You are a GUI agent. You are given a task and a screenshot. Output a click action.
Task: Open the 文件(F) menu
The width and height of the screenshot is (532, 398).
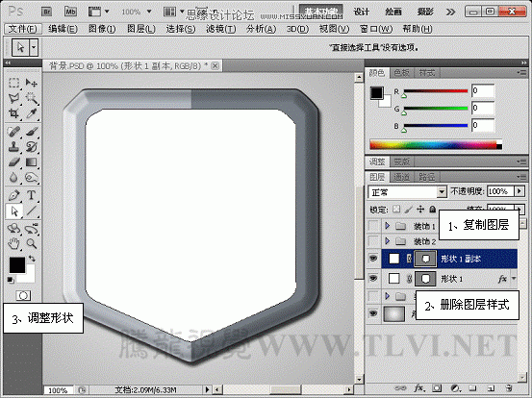click(23, 29)
